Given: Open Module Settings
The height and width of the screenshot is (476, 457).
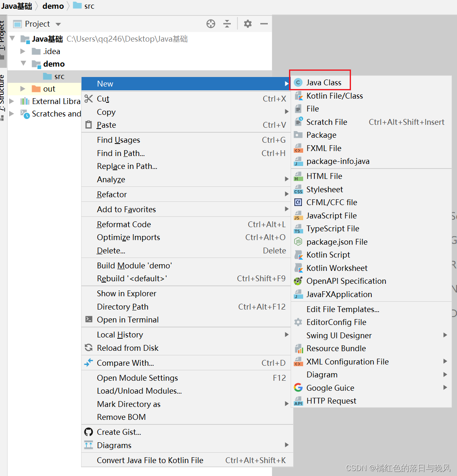Looking at the screenshot, I should click(x=137, y=378).
